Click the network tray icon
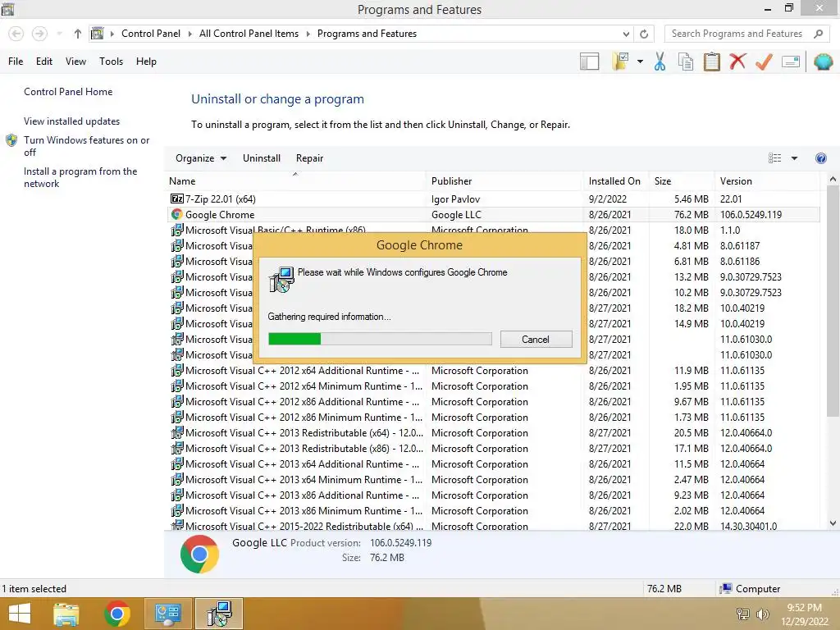840x630 pixels. [x=743, y=614]
